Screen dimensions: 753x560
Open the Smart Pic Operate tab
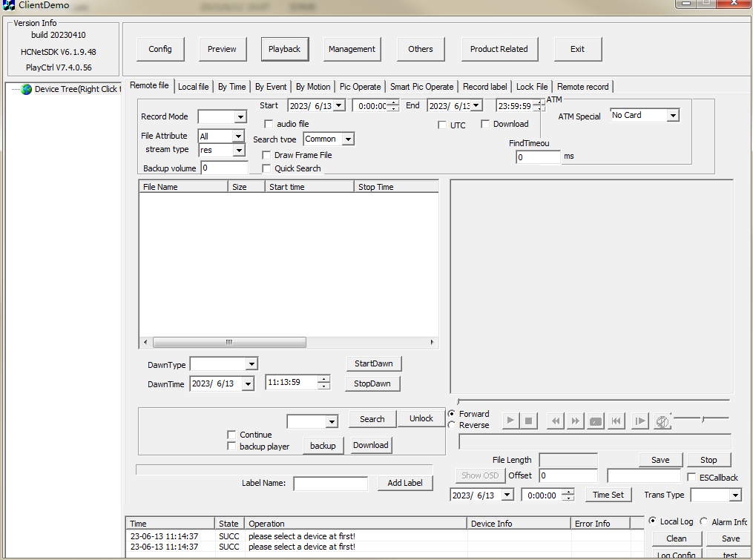pos(421,86)
